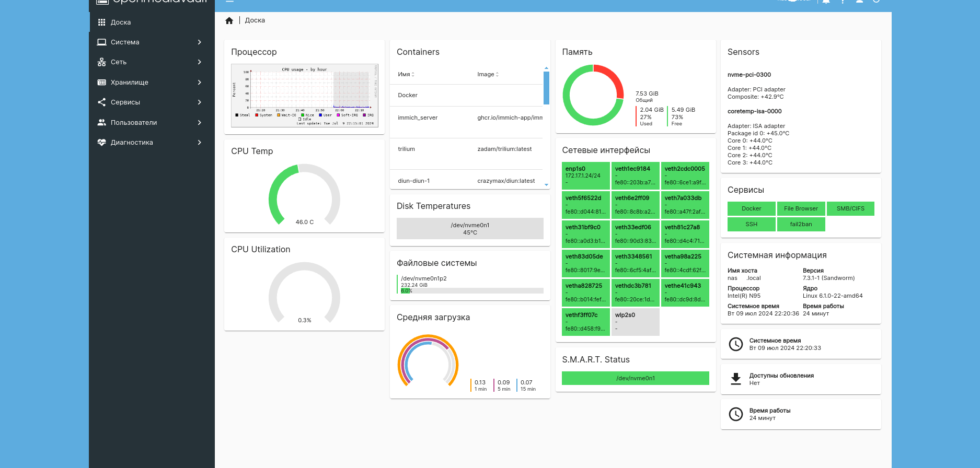Click the clock icon next to Системное время
Screen dimensions: 980x468
pyautogui.click(x=736, y=344)
